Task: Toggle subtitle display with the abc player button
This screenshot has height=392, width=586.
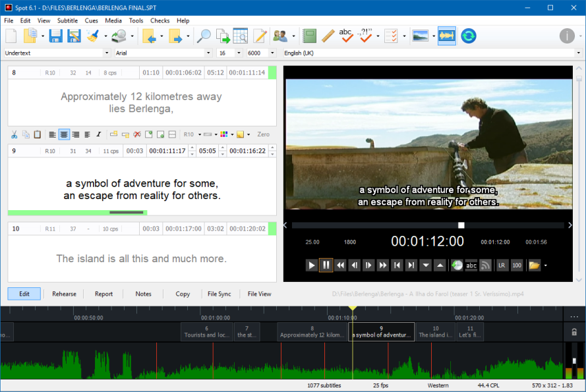Action: pos(471,265)
